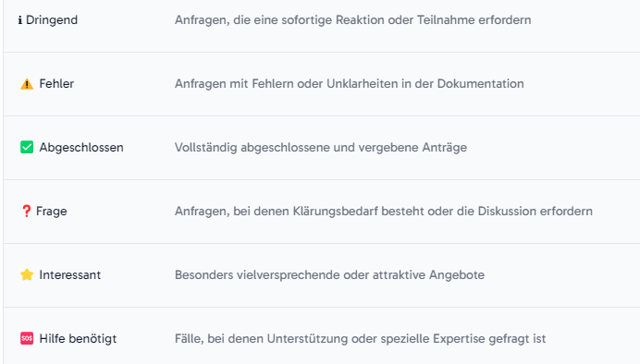The width and height of the screenshot is (640, 364).
Task: Select the Interessant label name
Action: [69, 274]
